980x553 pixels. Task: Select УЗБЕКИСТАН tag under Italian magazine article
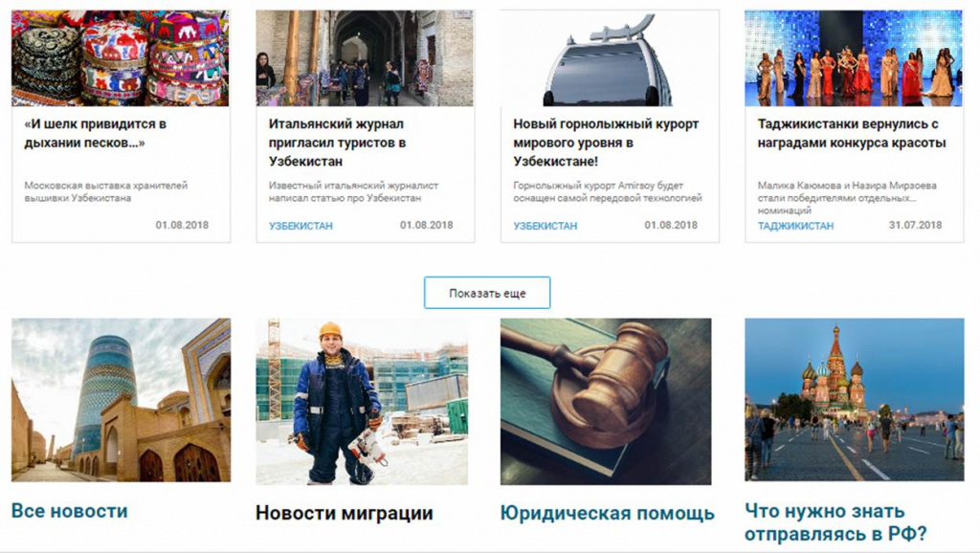pos(301,226)
